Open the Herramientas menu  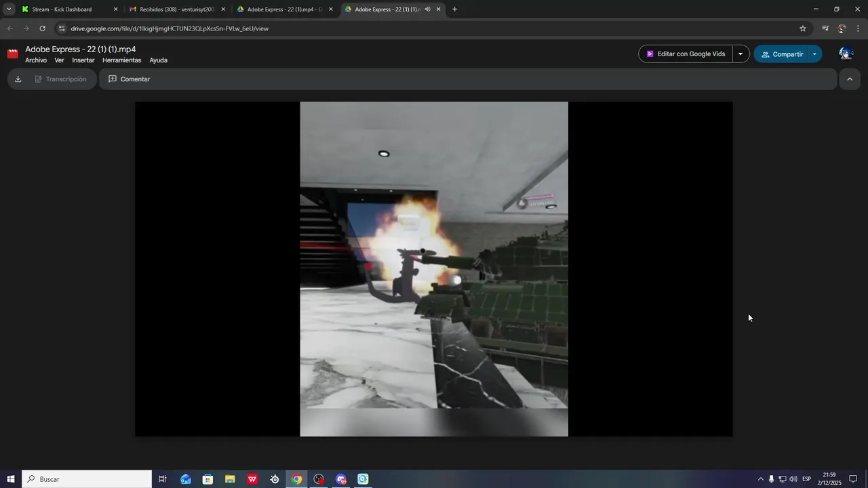coord(121,60)
